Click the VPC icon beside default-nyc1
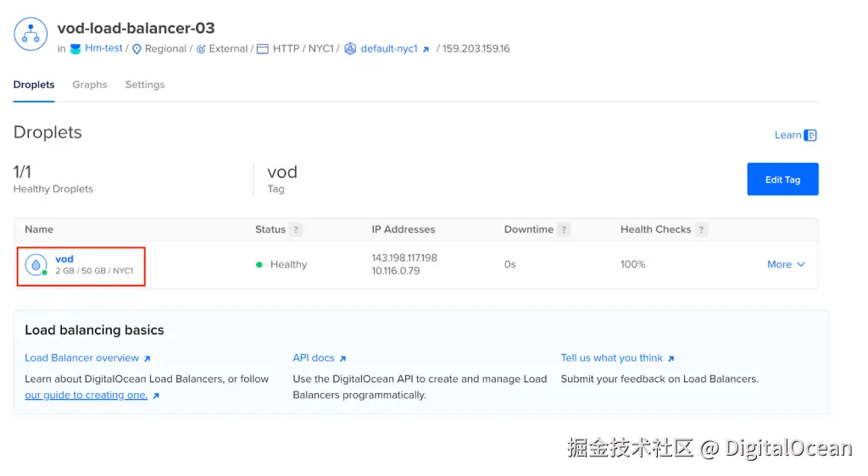 [350, 48]
